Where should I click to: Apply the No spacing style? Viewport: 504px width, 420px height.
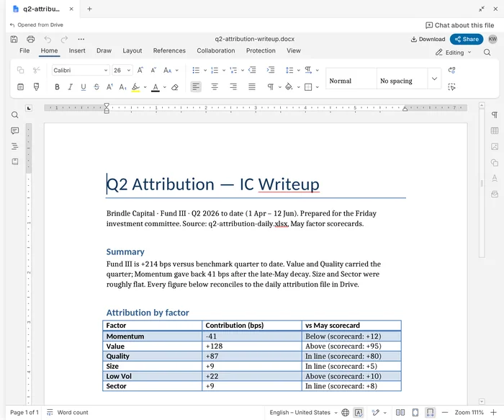402,79
